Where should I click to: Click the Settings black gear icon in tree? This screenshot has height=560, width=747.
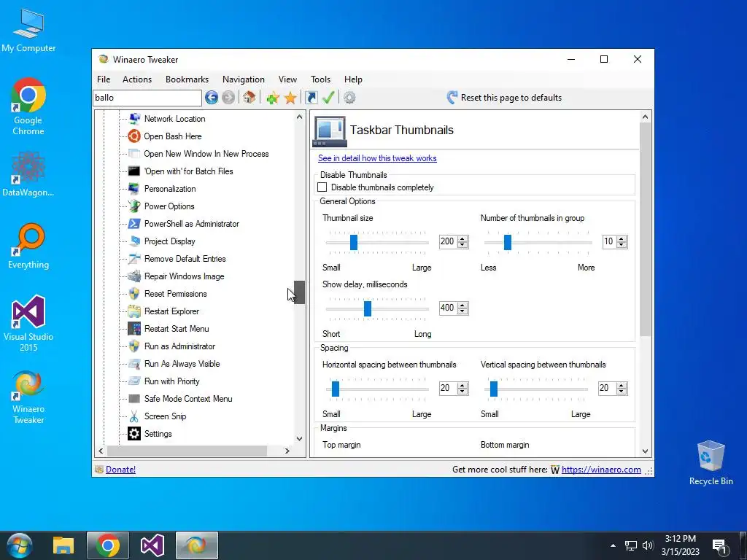(134, 434)
